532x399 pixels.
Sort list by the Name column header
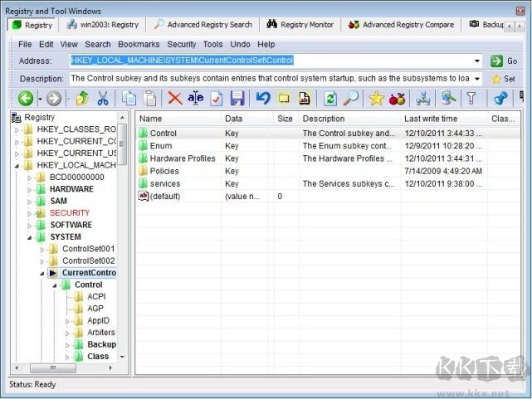(x=179, y=119)
